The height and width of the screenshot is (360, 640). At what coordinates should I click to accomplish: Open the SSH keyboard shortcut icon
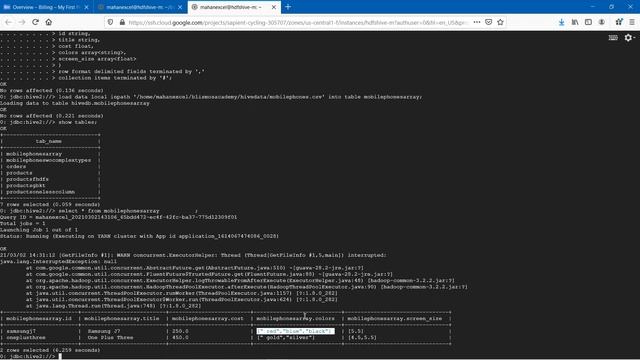pyautogui.click(x=613, y=38)
